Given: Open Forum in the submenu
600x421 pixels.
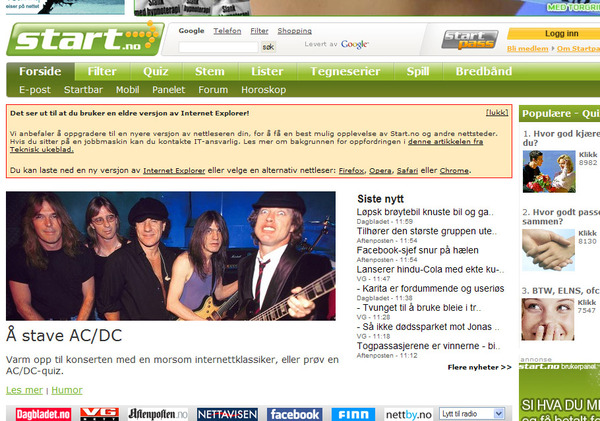Looking at the screenshot, I should pyautogui.click(x=213, y=90).
